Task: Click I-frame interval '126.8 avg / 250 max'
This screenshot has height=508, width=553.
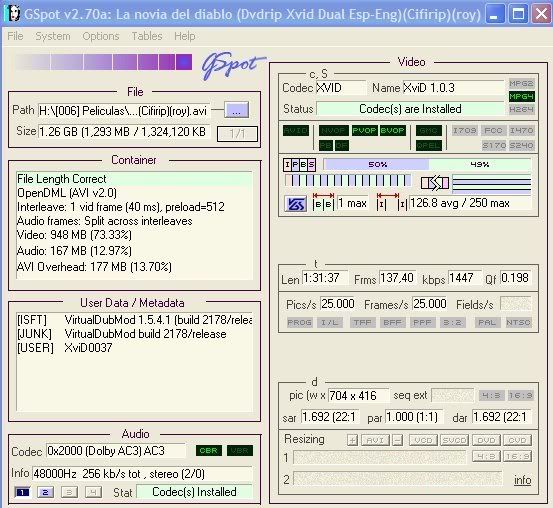Action: tap(470, 203)
